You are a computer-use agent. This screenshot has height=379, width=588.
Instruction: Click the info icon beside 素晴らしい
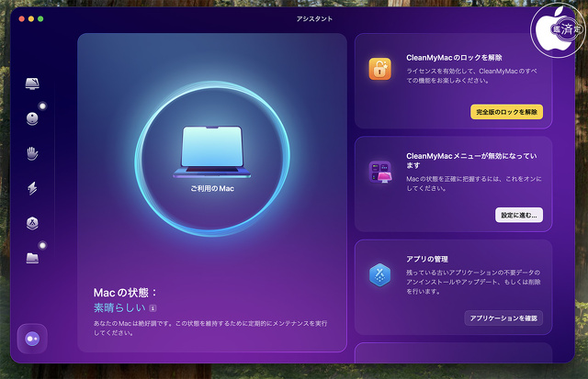click(153, 308)
